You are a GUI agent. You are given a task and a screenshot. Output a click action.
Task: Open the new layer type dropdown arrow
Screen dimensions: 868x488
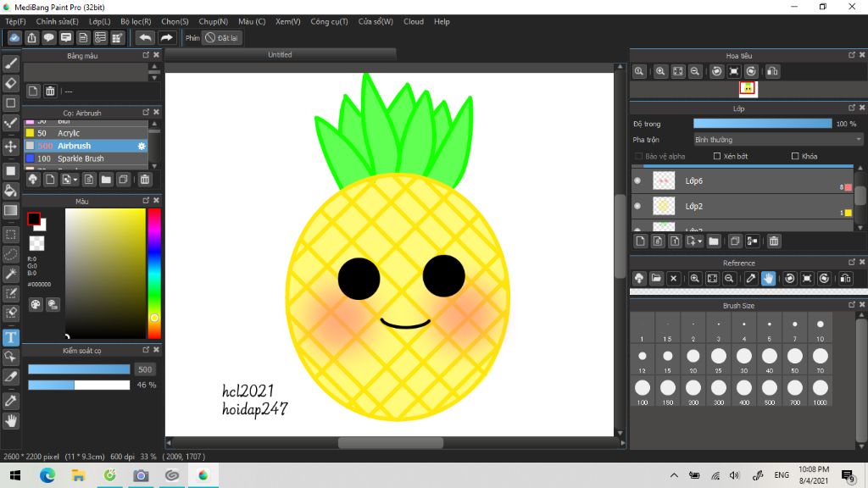pos(699,241)
